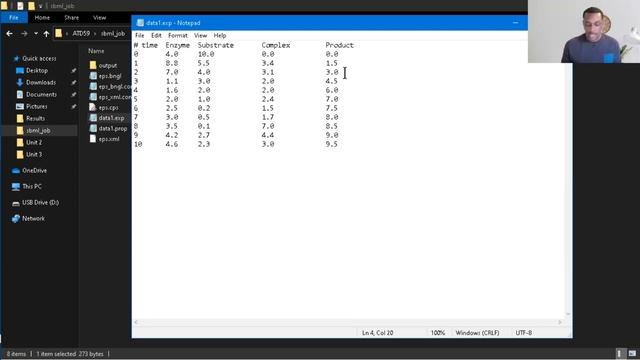Open recent locations dropdown in Explorer
Viewport: 640px width, 360px height.
(x=36, y=33)
